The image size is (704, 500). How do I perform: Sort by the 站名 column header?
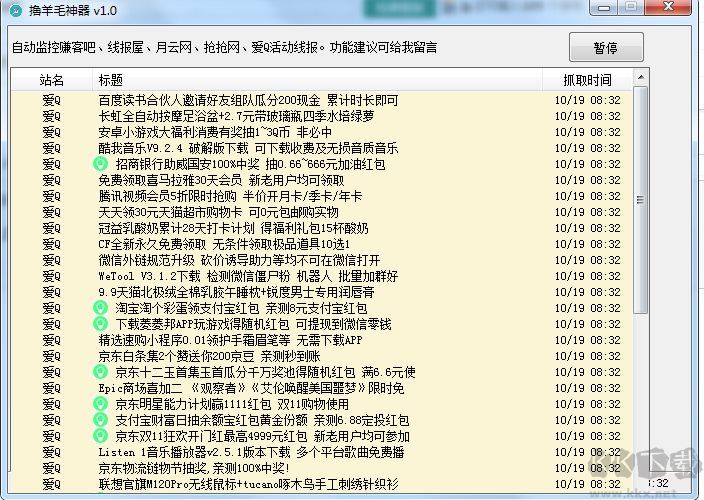tap(52, 80)
